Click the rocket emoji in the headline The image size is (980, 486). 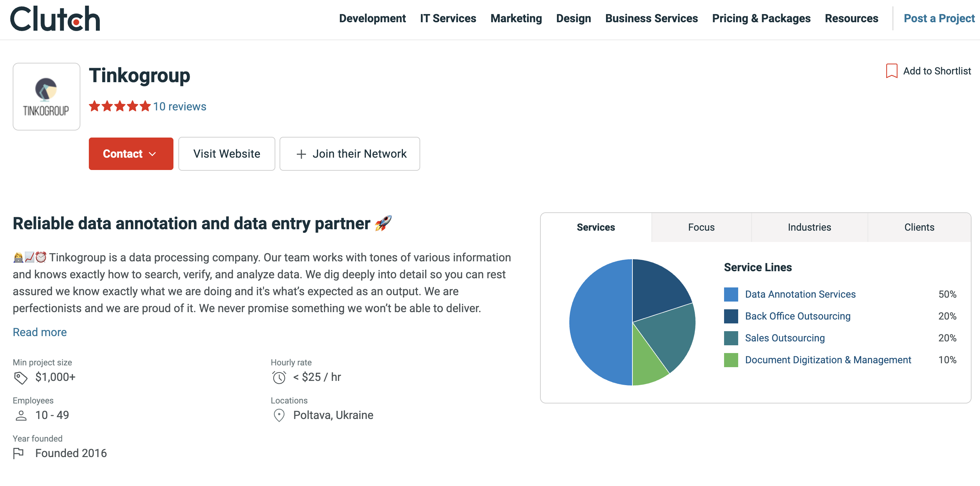[x=383, y=223]
